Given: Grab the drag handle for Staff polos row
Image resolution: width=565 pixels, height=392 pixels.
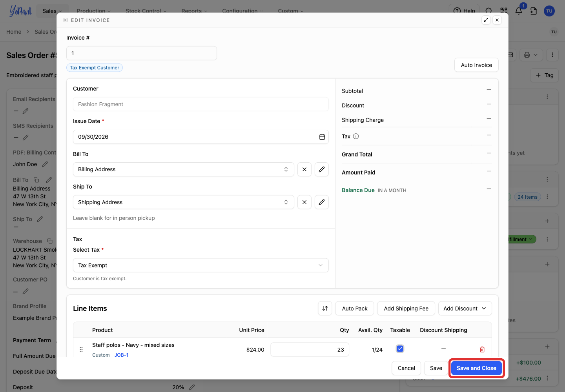Looking at the screenshot, I should (x=81, y=349).
